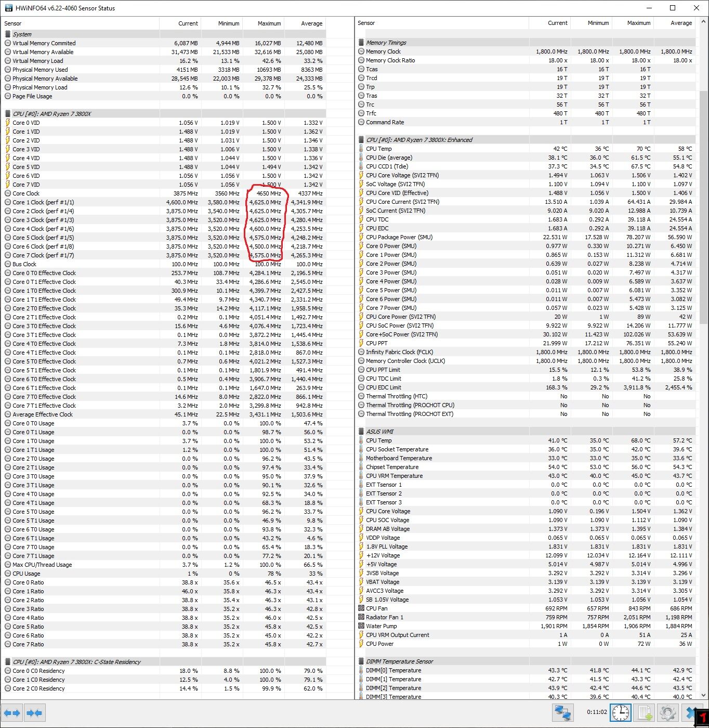Click the icon beside Thermal Throttling (HTC)
709x728 pixels.
tap(361, 396)
